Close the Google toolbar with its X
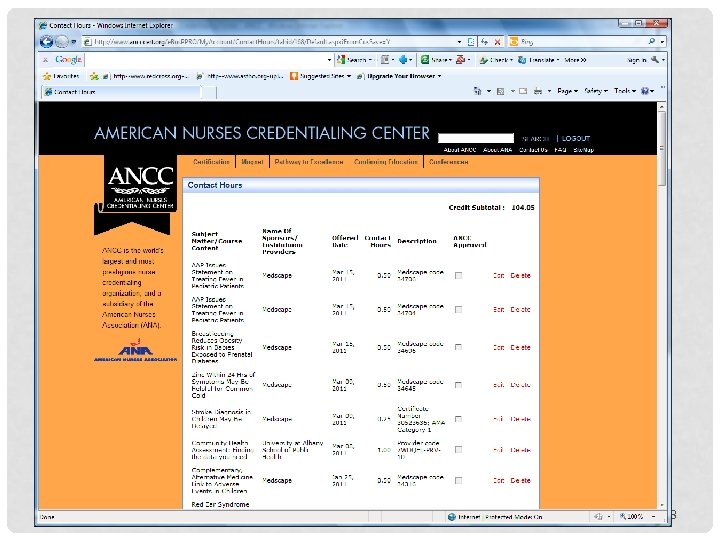This screenshot has width=720, height=540. [x=45, y=60]
